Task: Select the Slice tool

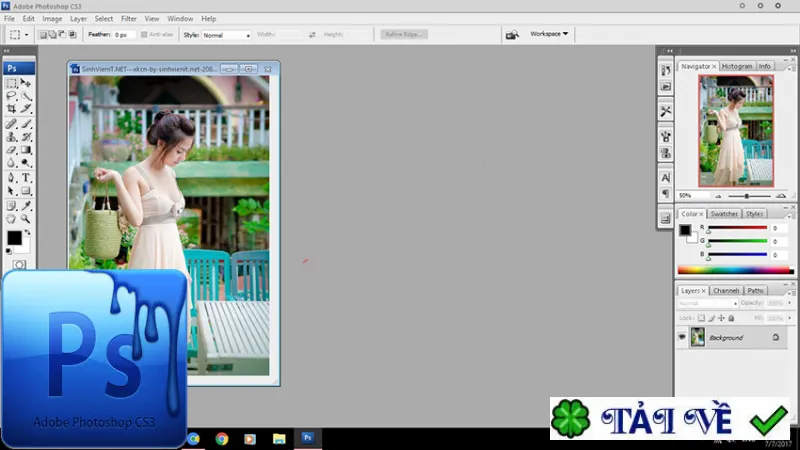Action: [x=26, y=109]
